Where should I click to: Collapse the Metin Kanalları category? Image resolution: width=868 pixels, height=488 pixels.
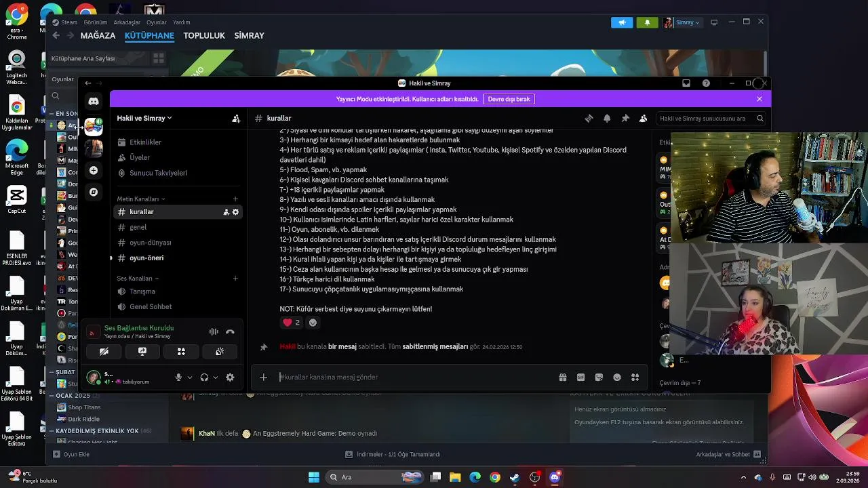pyautogui.click(x=141, y=199)
